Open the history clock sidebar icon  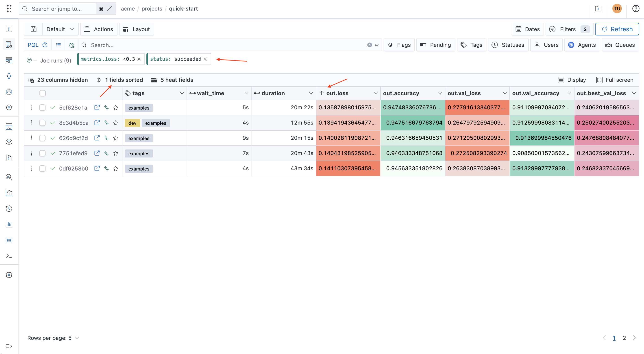pos(9,208)
